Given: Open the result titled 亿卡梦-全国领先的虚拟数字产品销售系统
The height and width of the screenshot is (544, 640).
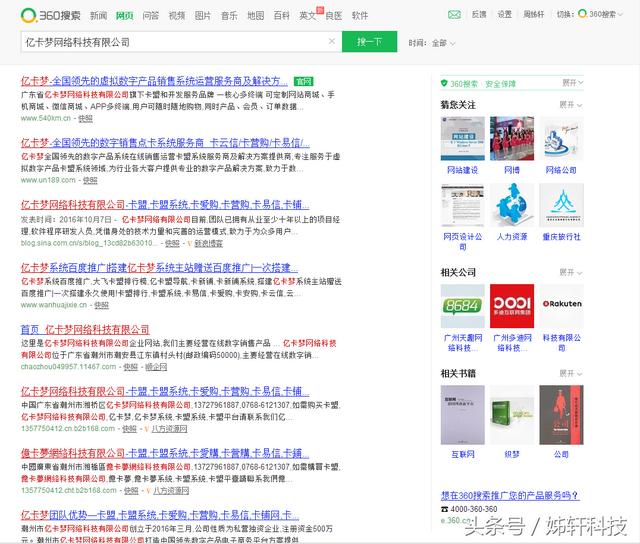Looking at the screenshot, I should pyautogui.click(x=154, y=81).
